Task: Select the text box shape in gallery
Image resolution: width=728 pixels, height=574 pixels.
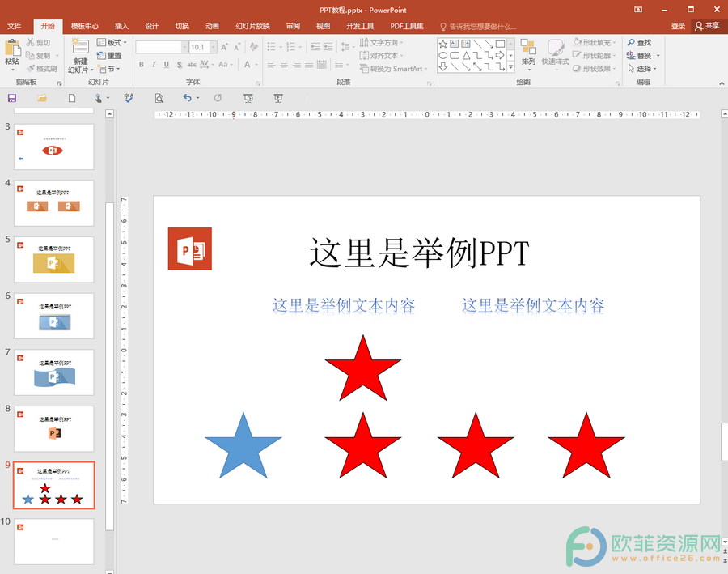Action: coord(455,45)
